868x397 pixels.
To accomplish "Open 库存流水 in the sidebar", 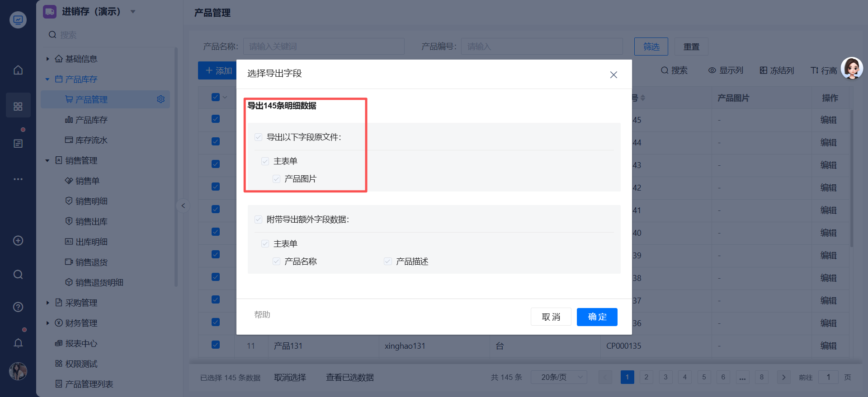I will pos(91,140).
